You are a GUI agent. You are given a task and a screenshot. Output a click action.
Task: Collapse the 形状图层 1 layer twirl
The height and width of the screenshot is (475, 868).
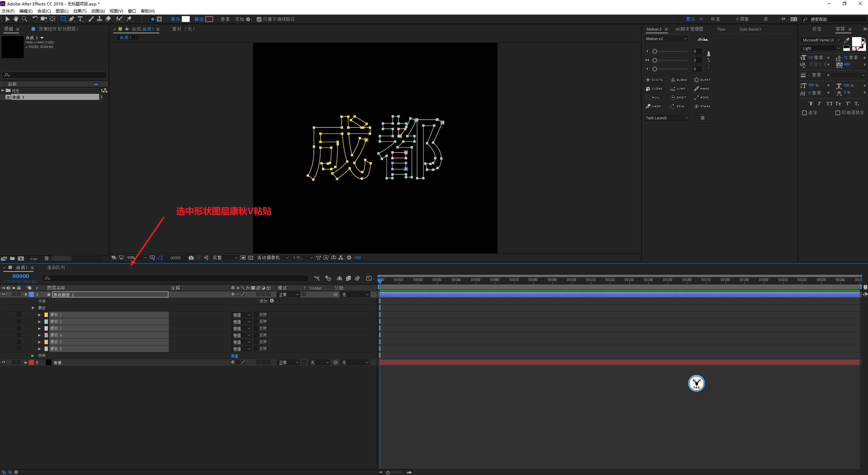coord(26,295)
